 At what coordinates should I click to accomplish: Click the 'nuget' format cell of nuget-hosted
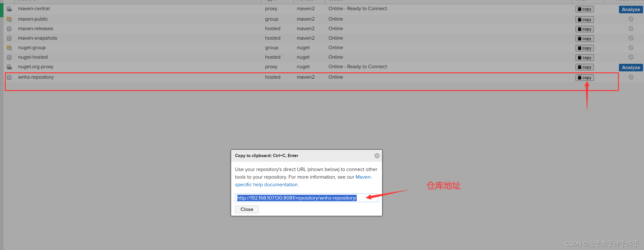click(303, 57)
